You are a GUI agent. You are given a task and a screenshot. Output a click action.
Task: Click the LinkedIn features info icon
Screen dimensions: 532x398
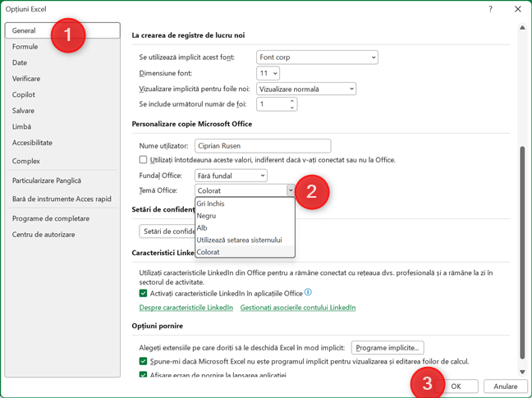coord(309,292)
